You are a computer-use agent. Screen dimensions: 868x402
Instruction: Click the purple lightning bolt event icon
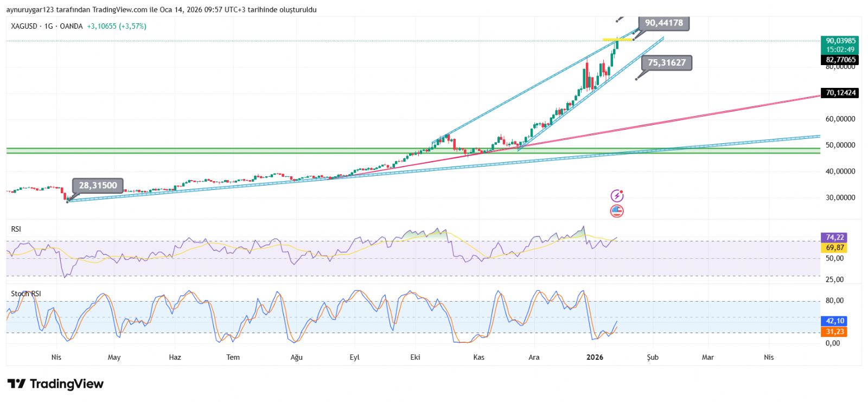(617, 196)
